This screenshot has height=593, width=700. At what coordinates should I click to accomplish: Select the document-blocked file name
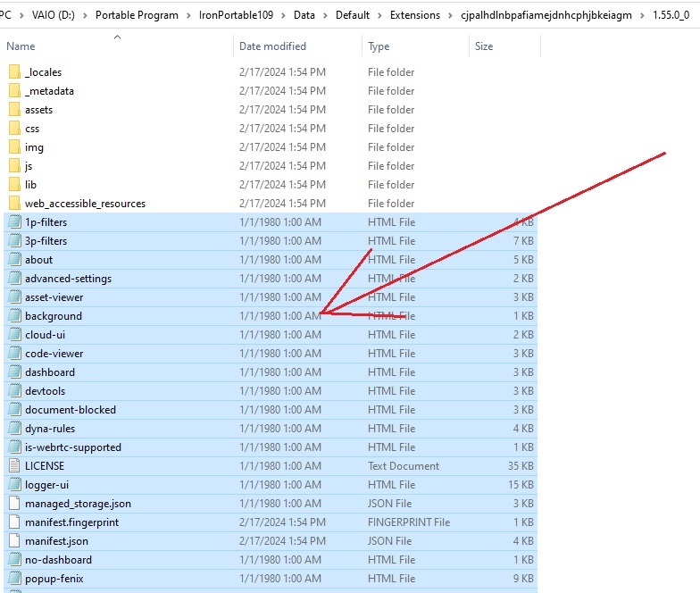(71, 409)
